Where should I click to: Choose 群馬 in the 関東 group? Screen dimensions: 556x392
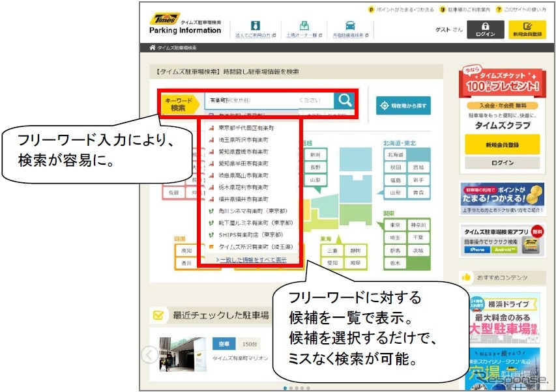point(395,251)
